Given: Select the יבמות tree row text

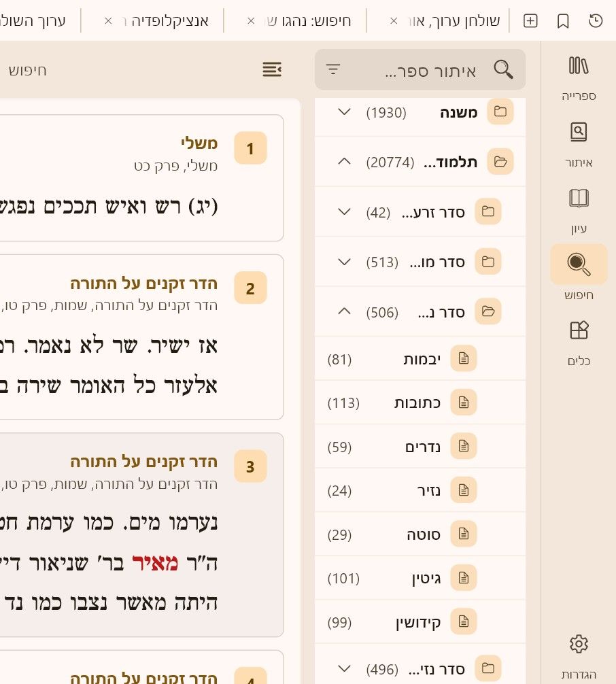Looking at the screenshot, I should [x=422, y=359].
